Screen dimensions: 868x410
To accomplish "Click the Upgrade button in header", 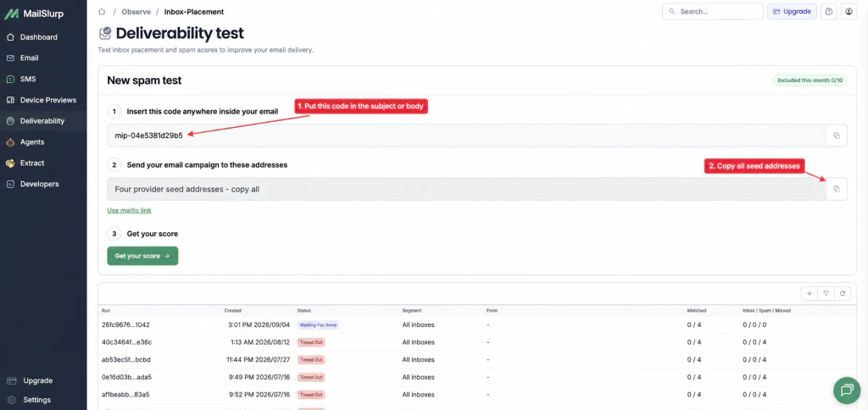I will point(792,11).
